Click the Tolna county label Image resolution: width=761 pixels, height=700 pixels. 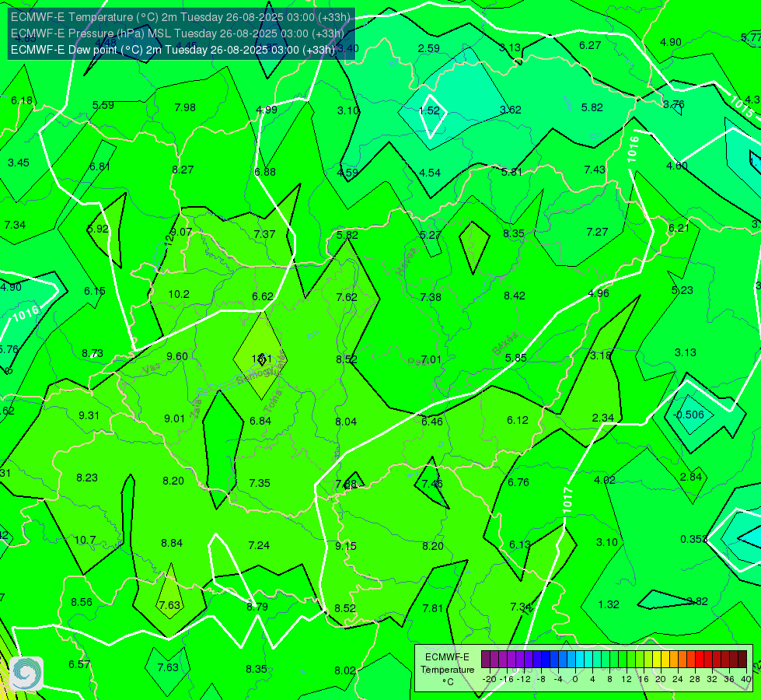click(x=273, y=401)
